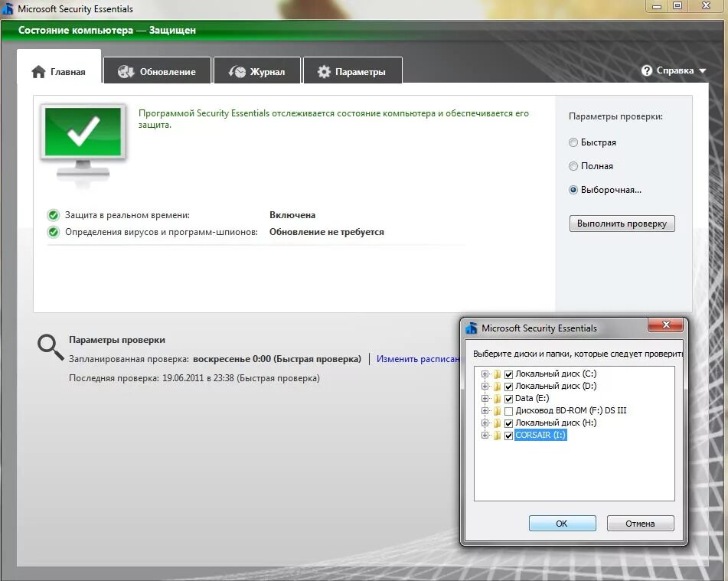Click green check icon next to real-time protection
The image size is (728, 581).
(54, 215)
